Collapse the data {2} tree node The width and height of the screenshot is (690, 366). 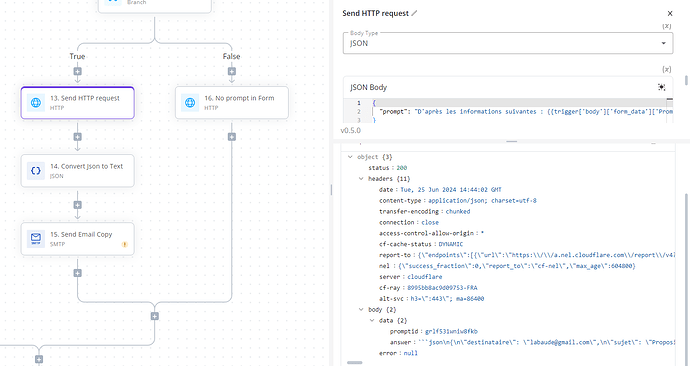(x=372, y=320)
